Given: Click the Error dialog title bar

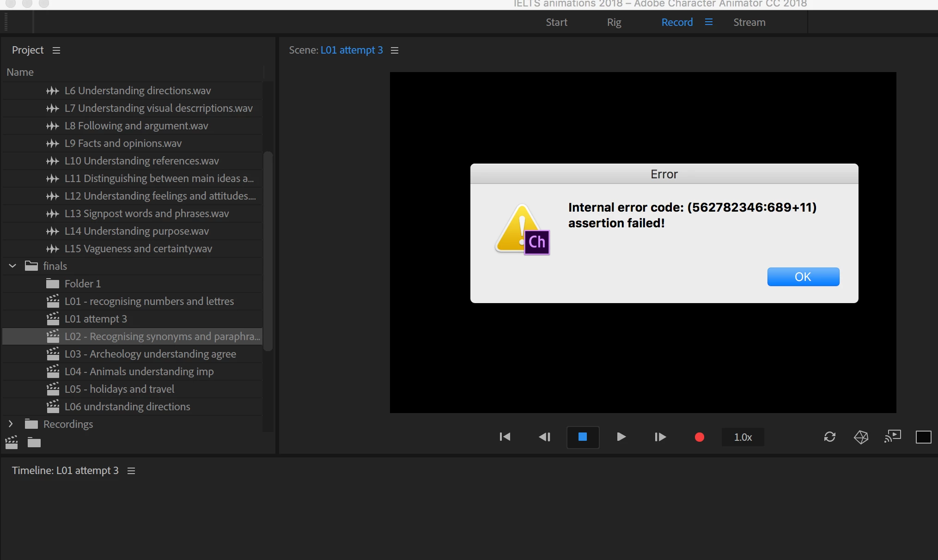Looking at the screenshot, I should coord(664,174).
